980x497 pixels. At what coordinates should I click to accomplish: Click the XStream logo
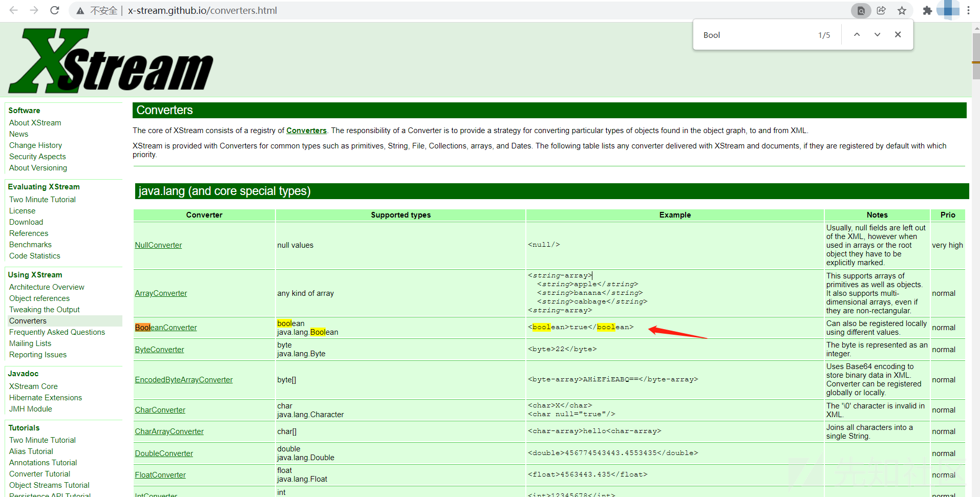pyautogui.click(x=110, y=60)
